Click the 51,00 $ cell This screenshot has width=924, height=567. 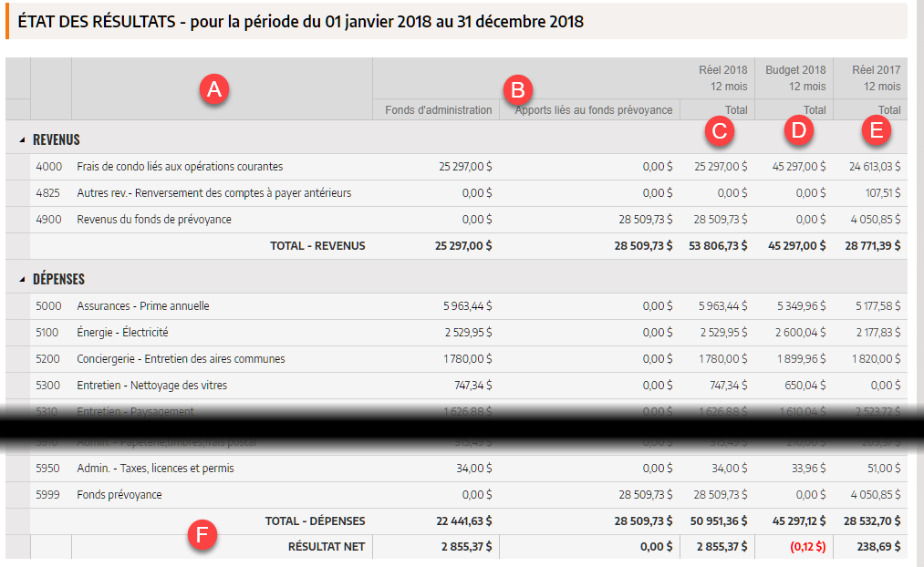click(x=884, y=469)
